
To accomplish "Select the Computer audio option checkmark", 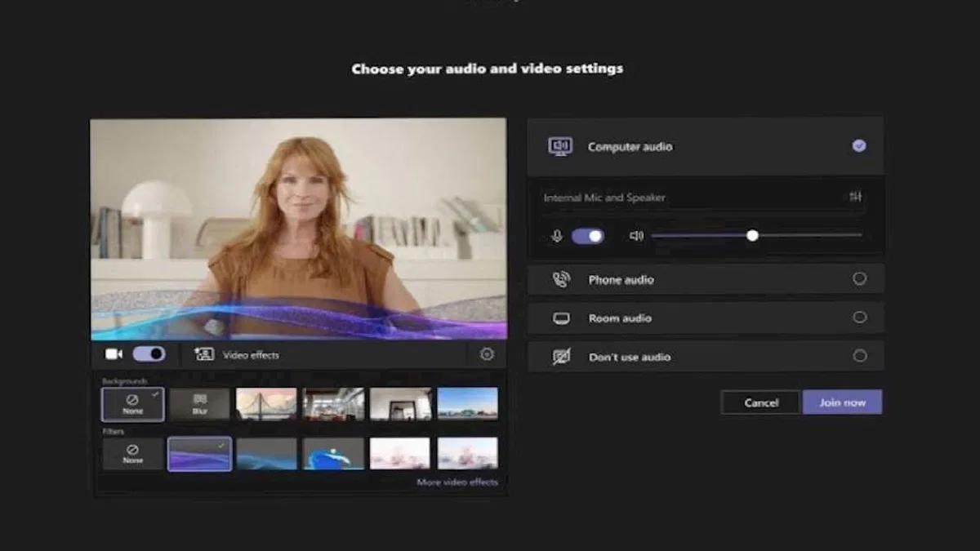I will pos(859,146).
